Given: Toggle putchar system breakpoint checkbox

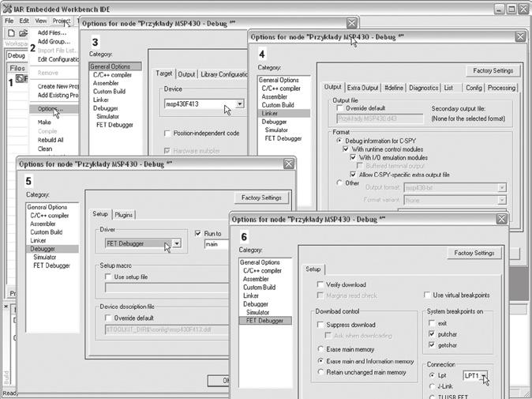Looking at the screenshot, I should 432,334.
